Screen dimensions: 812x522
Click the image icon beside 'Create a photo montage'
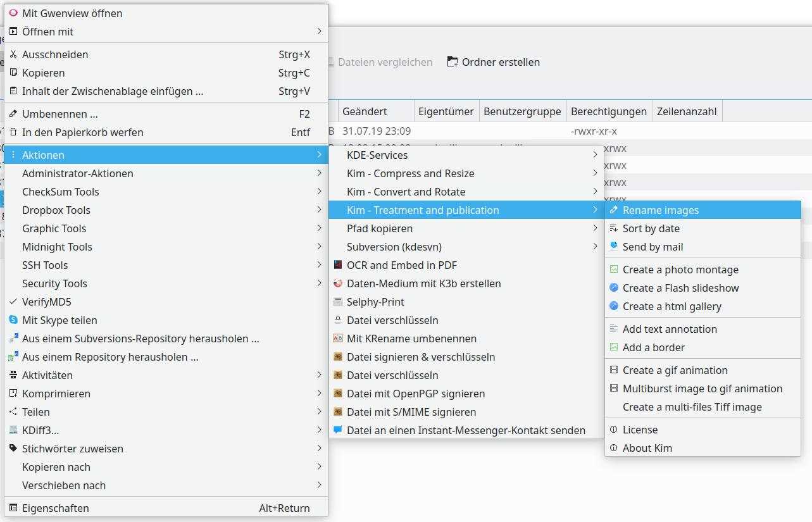tap(613, 270)
